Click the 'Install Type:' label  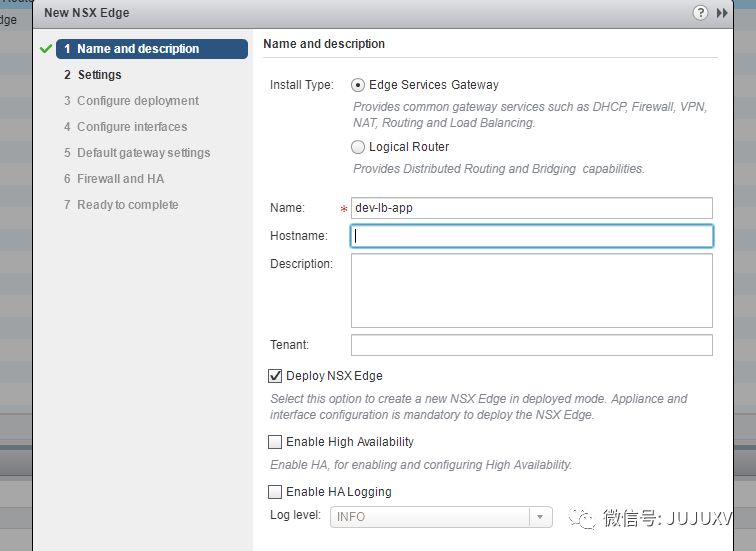click(302, 85)
